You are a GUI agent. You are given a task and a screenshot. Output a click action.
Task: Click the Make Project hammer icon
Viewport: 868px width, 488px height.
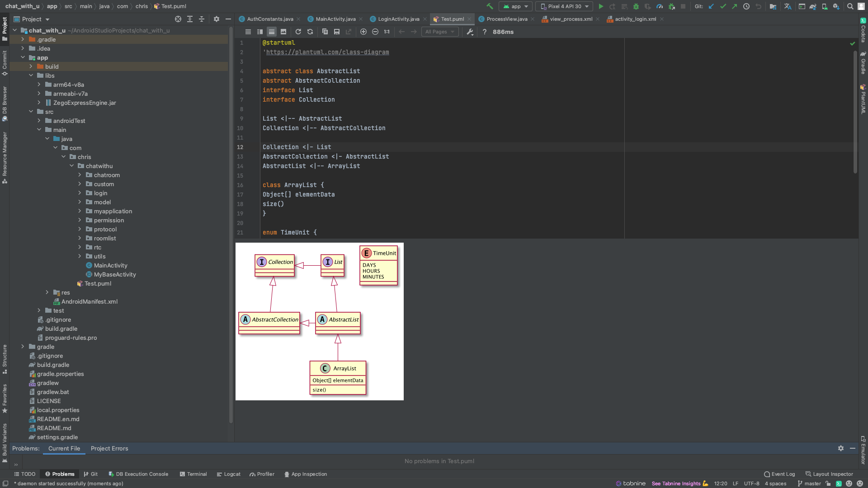coord(490,6)
